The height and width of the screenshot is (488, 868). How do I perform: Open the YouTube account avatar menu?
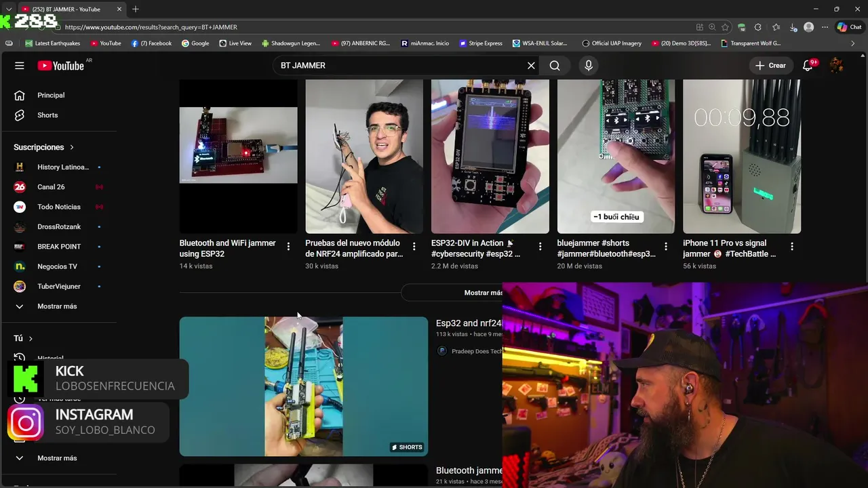click(x=837, y=66)
